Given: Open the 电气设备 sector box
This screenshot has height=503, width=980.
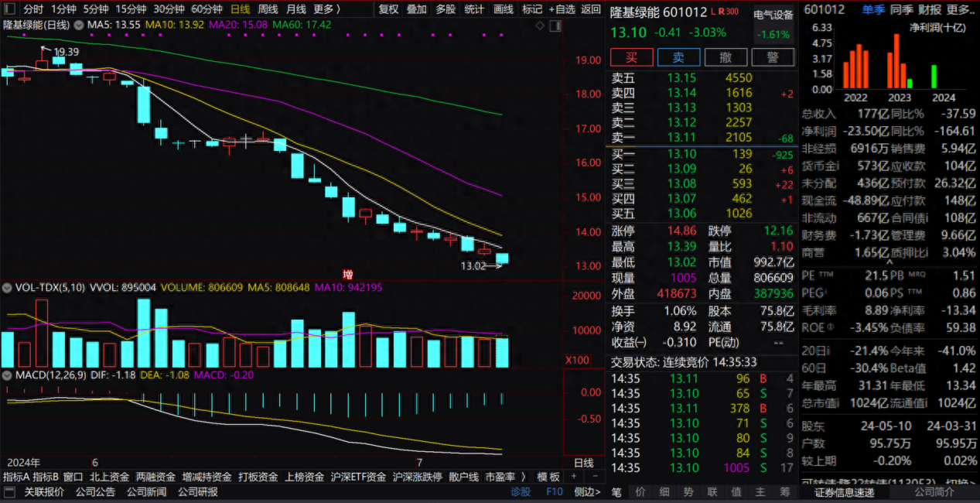Looking at the screenshot, I should tap(773, 24).
